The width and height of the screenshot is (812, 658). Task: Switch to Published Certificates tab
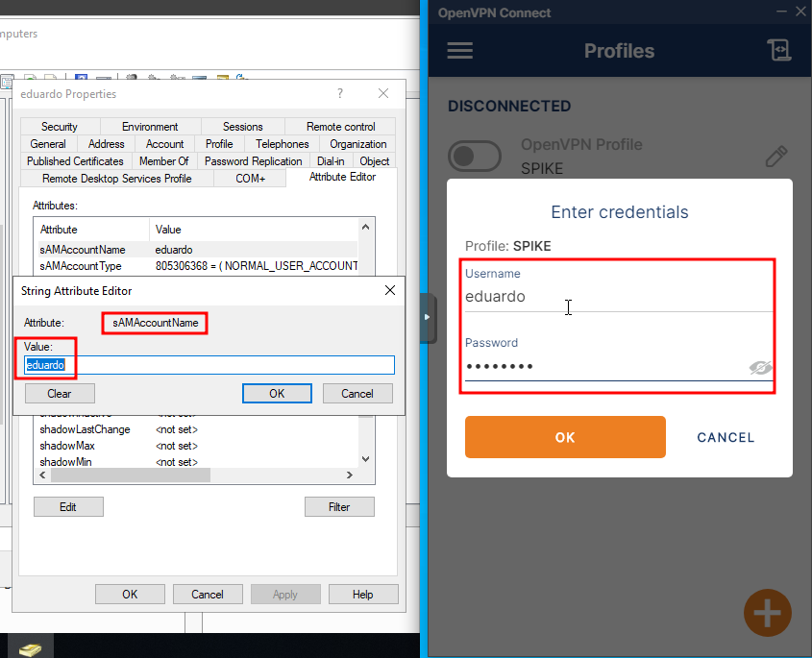pyautogui.click(x=75, y=161)
